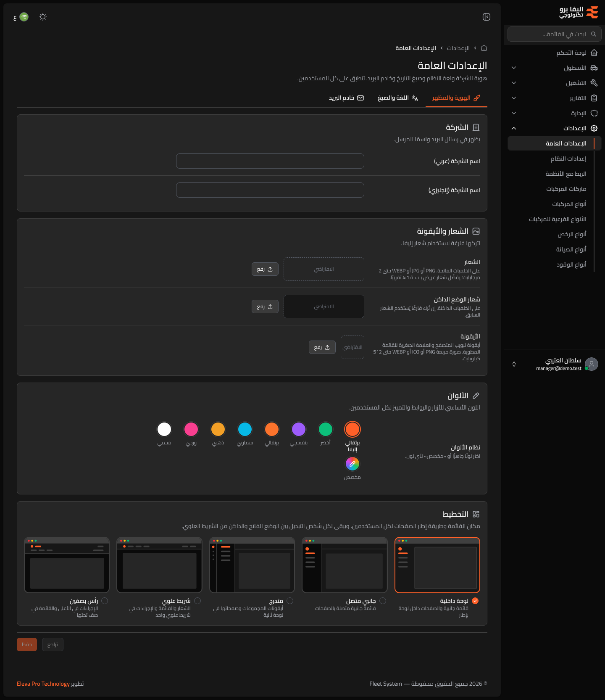Click the الشركة building icon
The width and height of the screenshot is (605, 700).
476,127
